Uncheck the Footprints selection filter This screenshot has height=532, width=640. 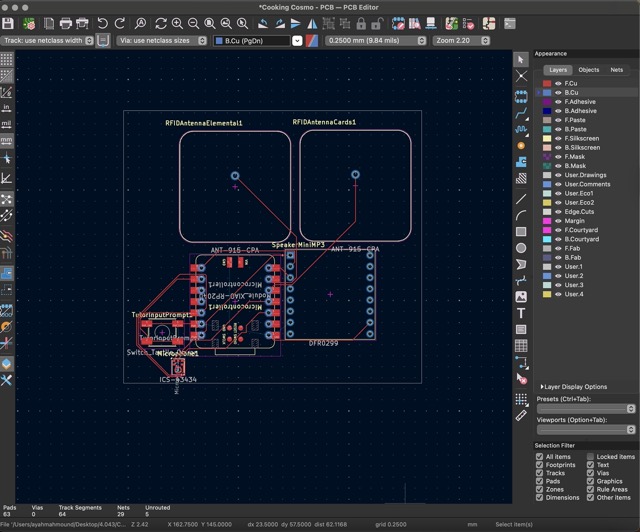coord(540,465)
